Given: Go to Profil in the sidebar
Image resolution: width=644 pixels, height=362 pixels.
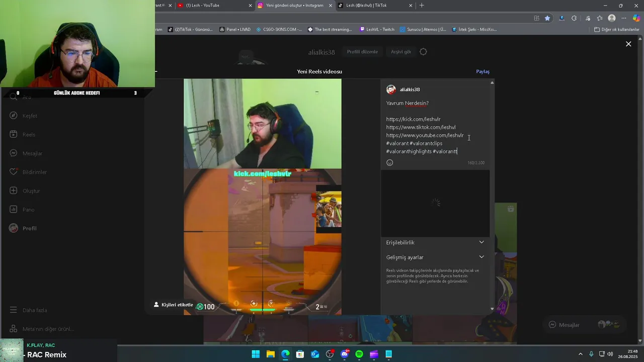Looking at the screenshot, I should 23,228.
